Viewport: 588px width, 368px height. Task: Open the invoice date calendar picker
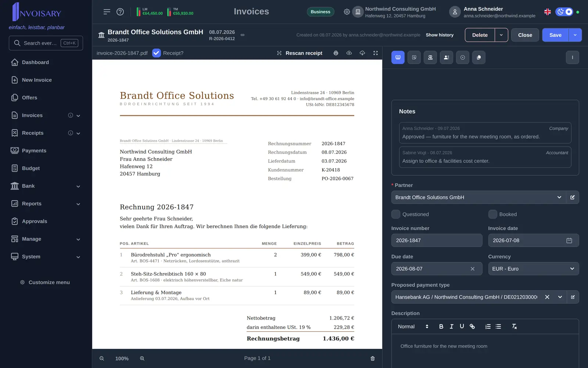tap(569, 240)
